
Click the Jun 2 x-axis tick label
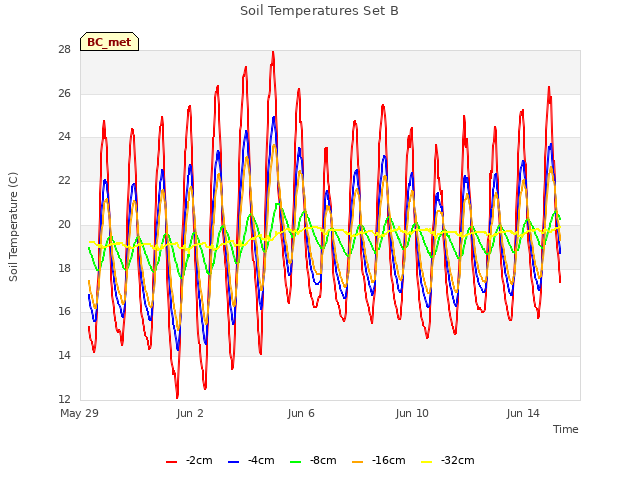coord(190,413)
